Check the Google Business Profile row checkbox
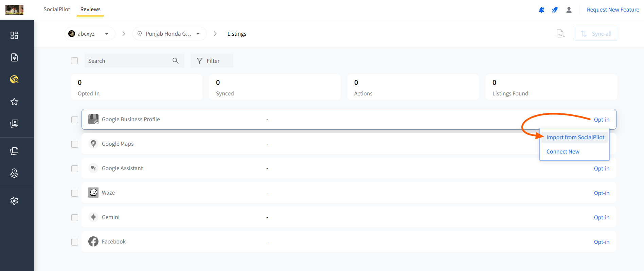Viewport: 644px width, 271px height. (x=75, y=120)
